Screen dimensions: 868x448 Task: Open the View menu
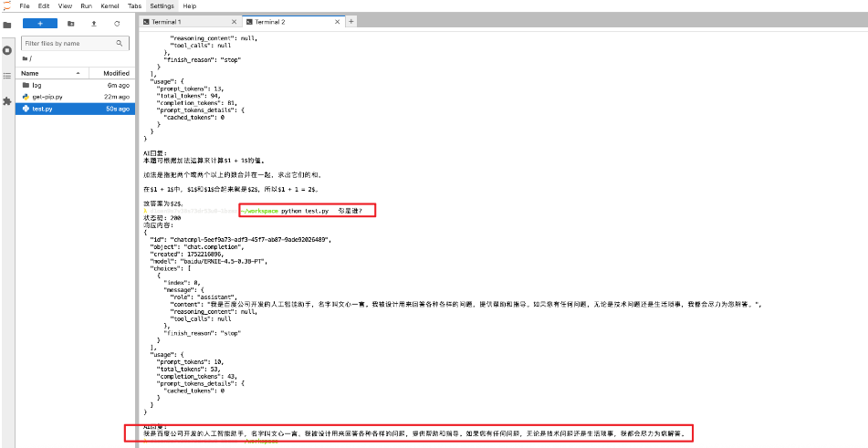[x=65, y=6]
